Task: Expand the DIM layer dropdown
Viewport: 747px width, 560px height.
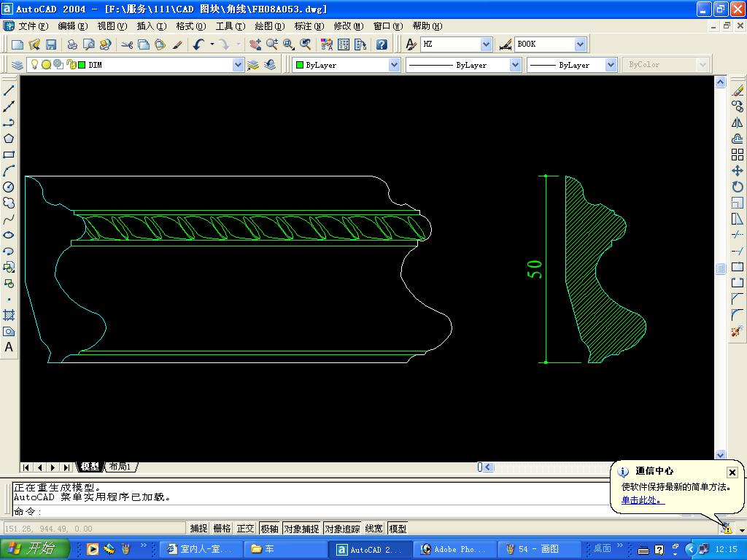Action: click(238, 65)
